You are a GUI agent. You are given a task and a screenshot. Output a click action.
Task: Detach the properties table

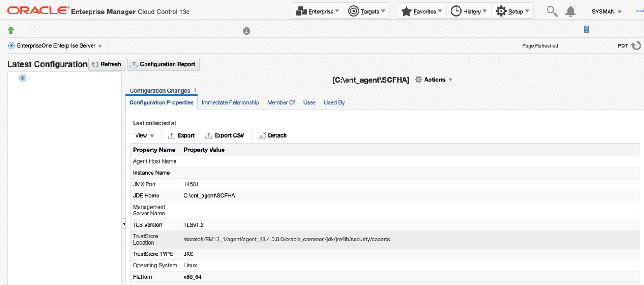273,135
